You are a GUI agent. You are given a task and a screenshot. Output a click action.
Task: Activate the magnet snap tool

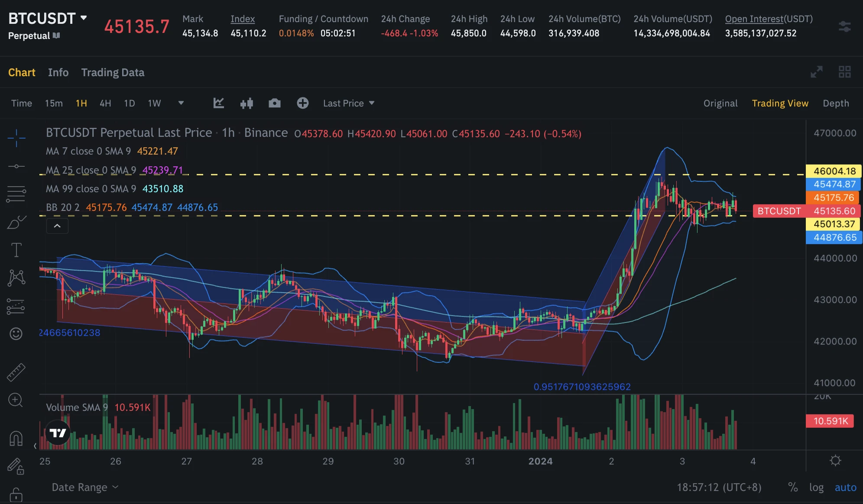tap(16, 438)
